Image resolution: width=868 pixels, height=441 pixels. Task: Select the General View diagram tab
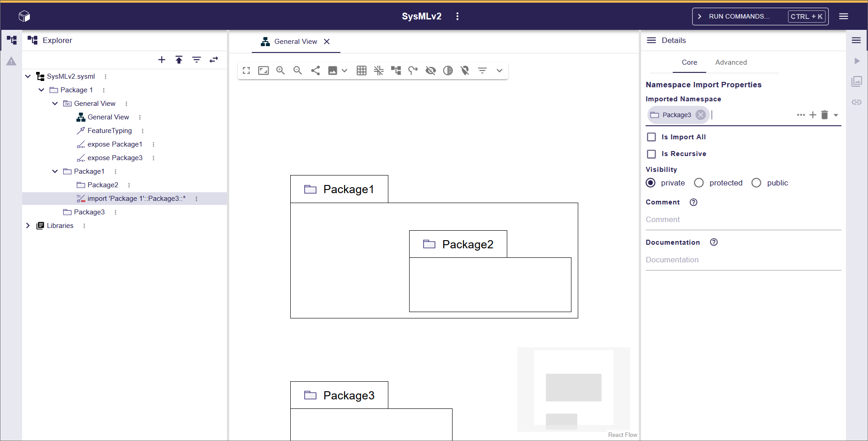(x=295, y=42)
